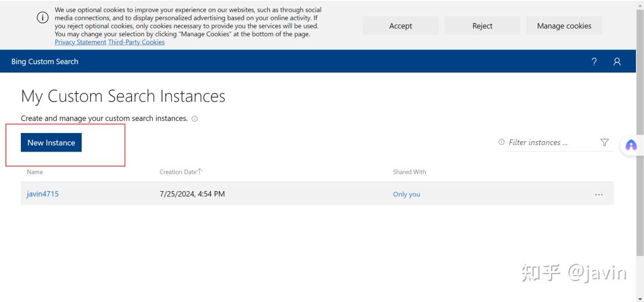This screenshot has height=302, width=644.
Task: Open the Third-Party Cookies link
Action: [136, 42]
